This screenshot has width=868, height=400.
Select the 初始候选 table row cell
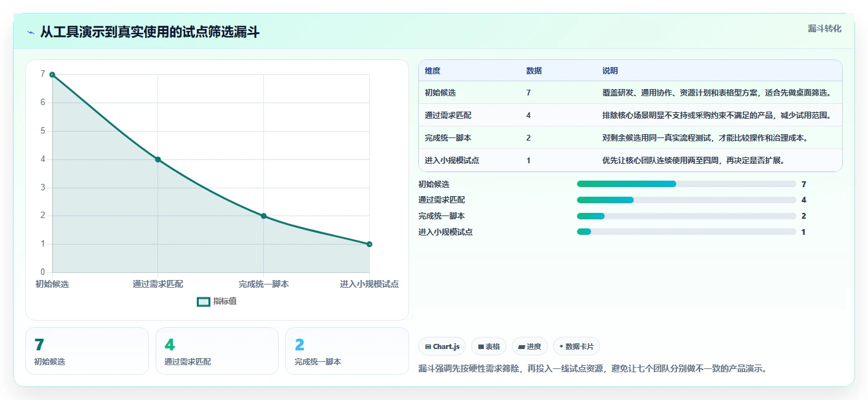click(440, 93)
